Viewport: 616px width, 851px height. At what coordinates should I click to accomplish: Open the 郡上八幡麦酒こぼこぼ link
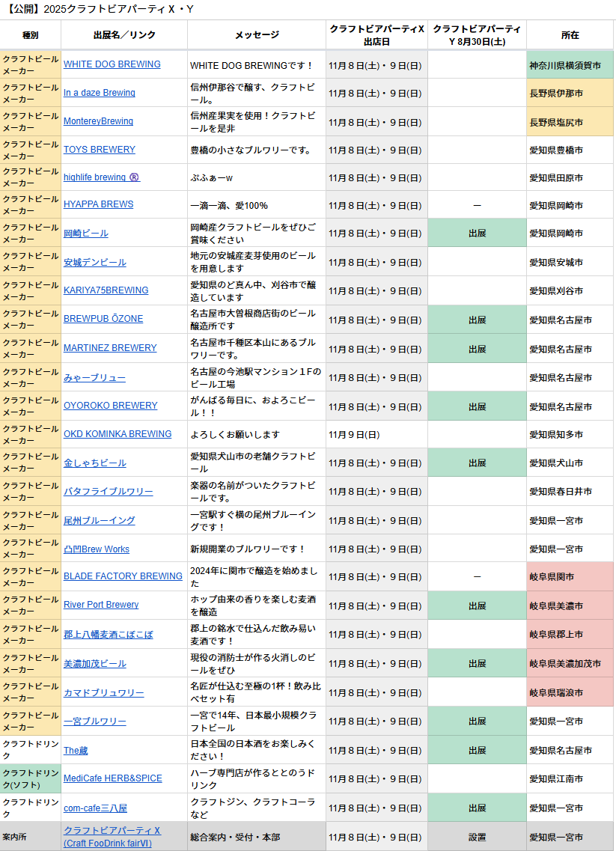coord(108,635)
